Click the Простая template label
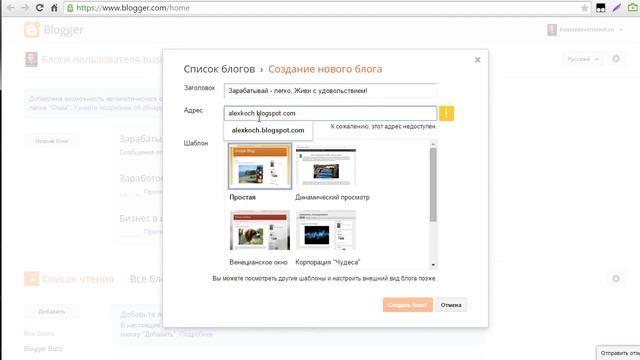 click(x=242, y=197)
